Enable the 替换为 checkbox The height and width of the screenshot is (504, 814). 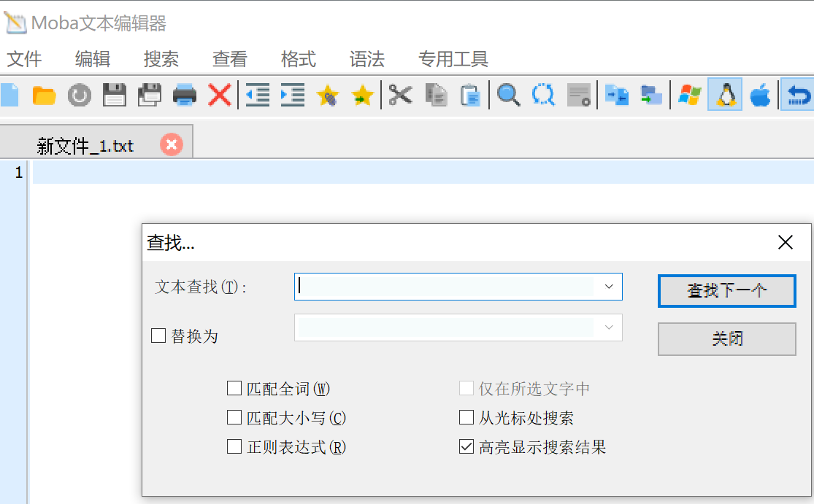[x=158, y=336]
